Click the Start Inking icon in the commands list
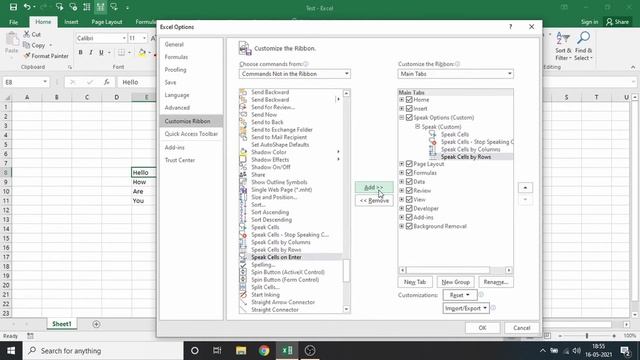The height and width of the screenshot is (360, 640). [243, 295]
